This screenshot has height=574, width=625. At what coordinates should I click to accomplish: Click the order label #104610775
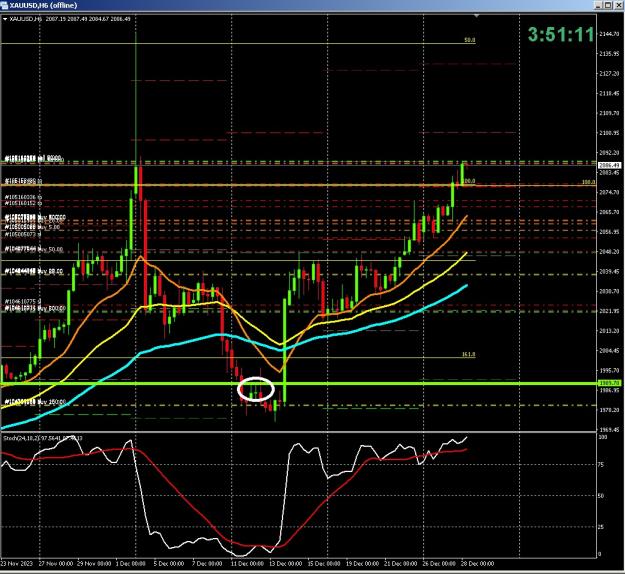[x=22, y=301]
